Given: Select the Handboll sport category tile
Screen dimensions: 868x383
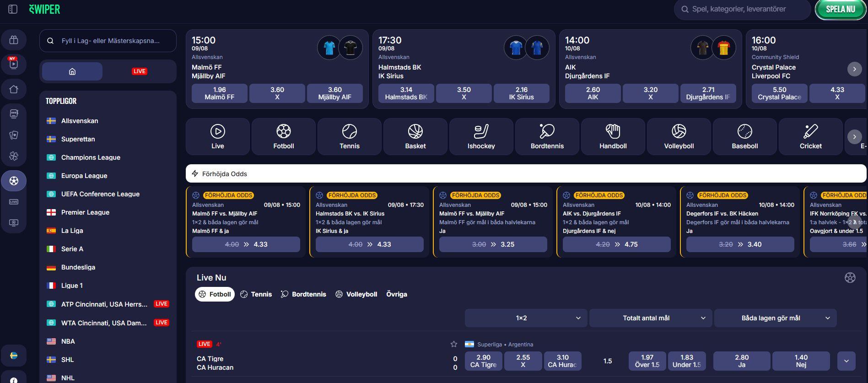Looking at the screenshot, I should point(613,136).
